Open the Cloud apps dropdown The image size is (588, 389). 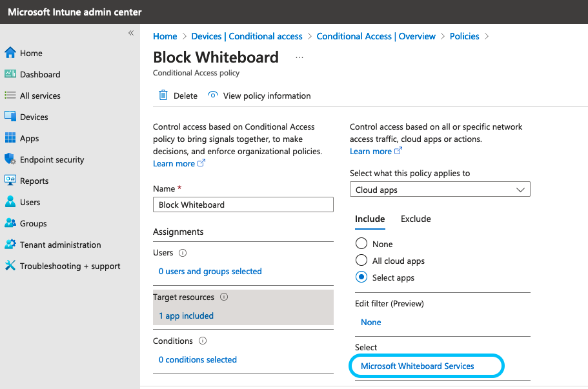coord(440,189)
